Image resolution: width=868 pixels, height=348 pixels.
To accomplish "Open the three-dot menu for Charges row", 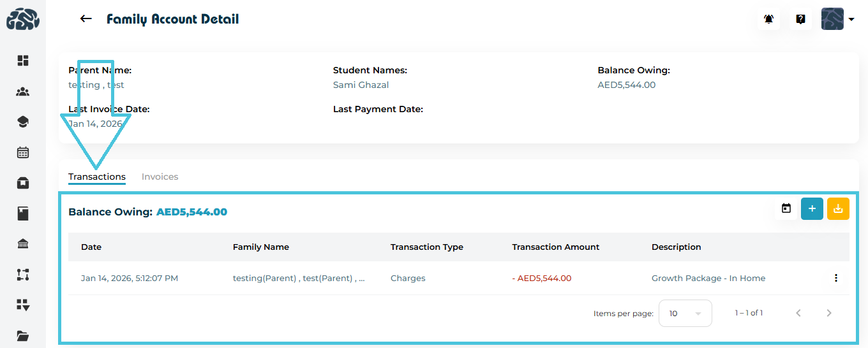I will (835, 278).
